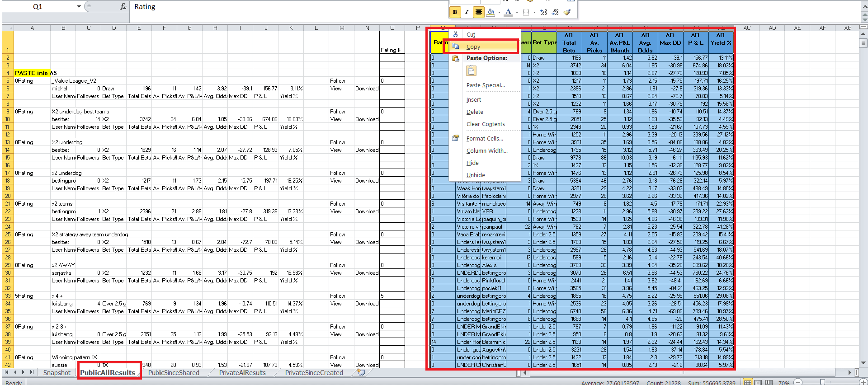Jump to first sheet with navigation arrow
868x385 pixels.
click(x=7, y=372)
